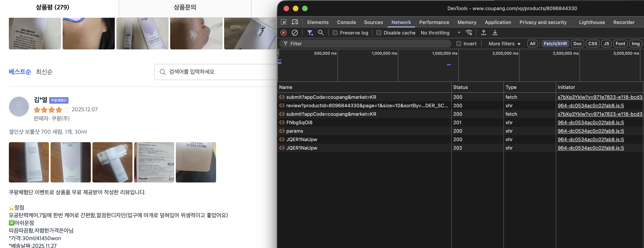Viewport: 644px width, 248px height.
Task: Click the Import HAR upload icon
Action: pos(484,32)
